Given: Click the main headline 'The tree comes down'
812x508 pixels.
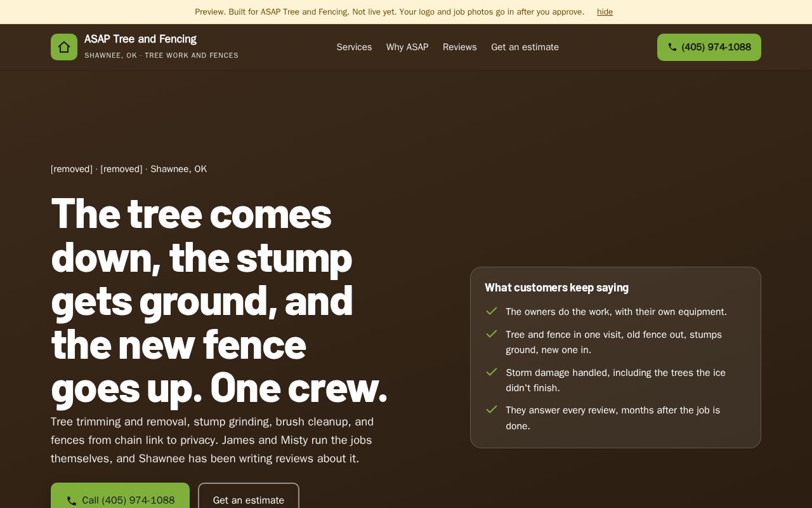Looking at the screenshot, I should pos(219,300).
